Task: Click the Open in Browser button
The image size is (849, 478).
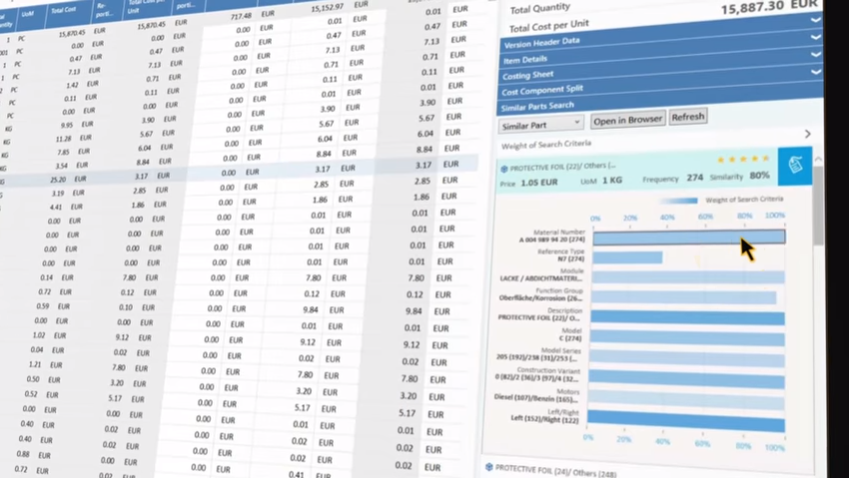Action: click(628, 120)
